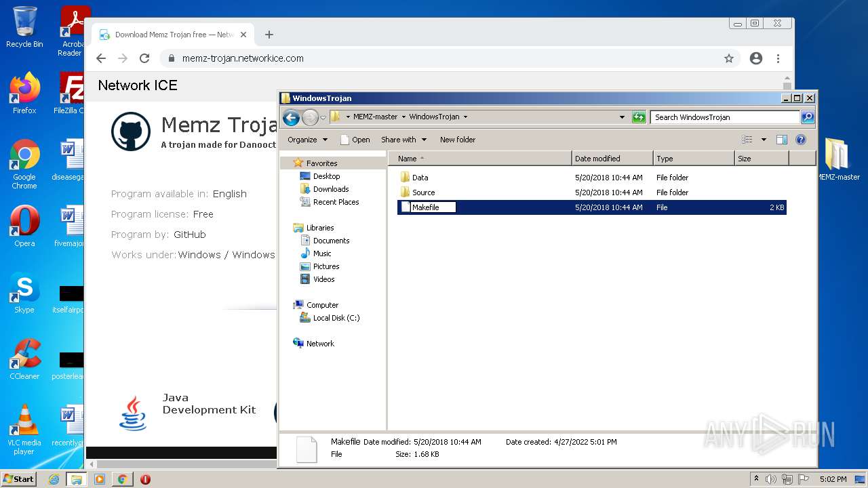
Task: Open the Chrome profile avatar
Action: point(756,58)
